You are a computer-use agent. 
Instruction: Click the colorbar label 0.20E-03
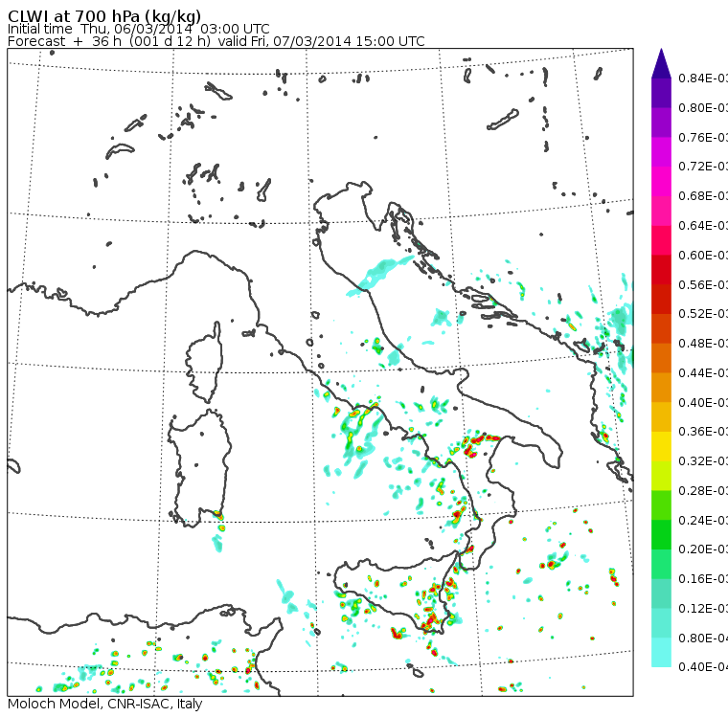click(x=703, y=549)
